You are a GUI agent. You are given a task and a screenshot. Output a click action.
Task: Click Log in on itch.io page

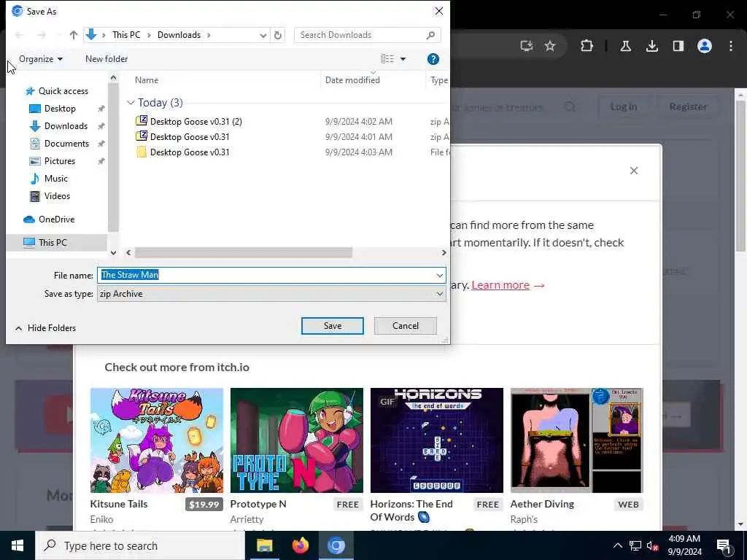[624, 106]
